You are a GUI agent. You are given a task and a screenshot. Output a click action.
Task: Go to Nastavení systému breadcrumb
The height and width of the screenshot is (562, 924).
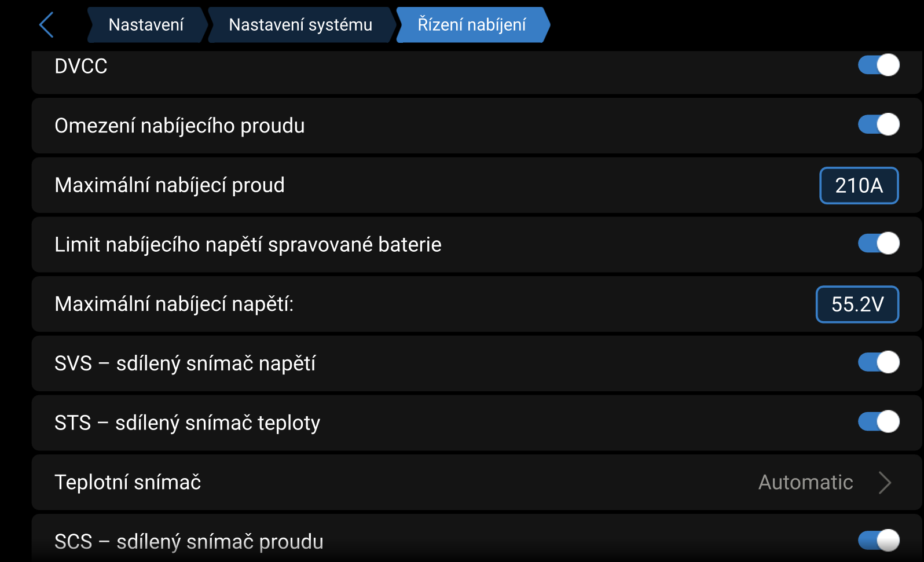[300, 25]
